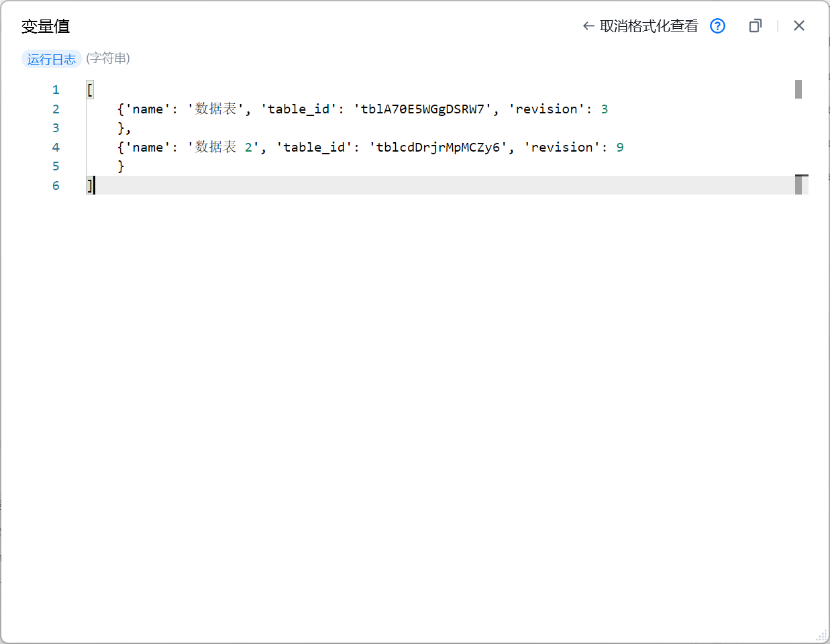Click line number 6 in the gutter

tap(56, 186)
